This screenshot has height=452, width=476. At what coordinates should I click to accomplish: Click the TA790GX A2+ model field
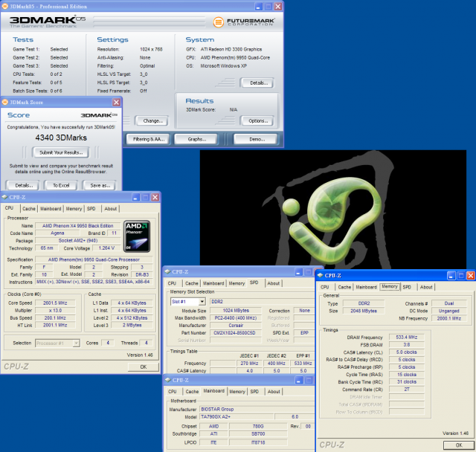click(x=237, y=417)
